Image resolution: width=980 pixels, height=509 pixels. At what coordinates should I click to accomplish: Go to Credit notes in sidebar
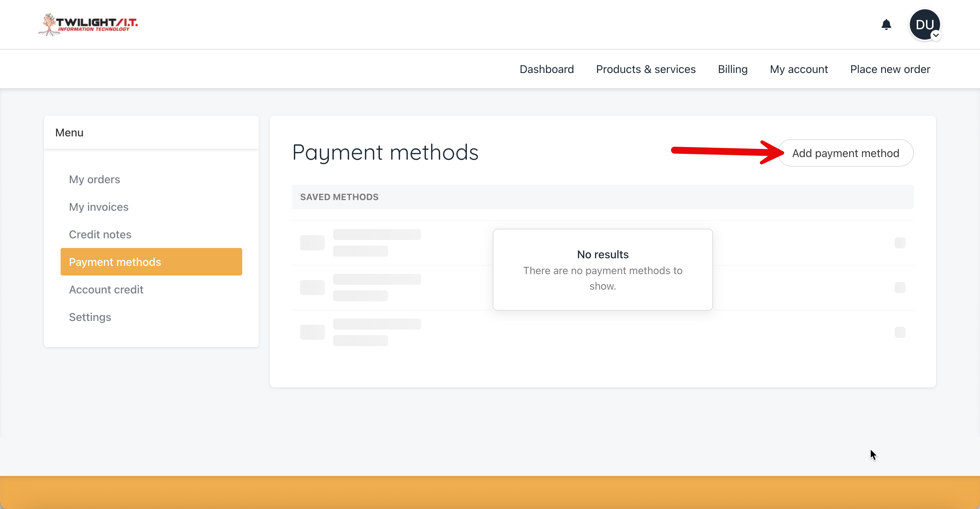point(100,235)
